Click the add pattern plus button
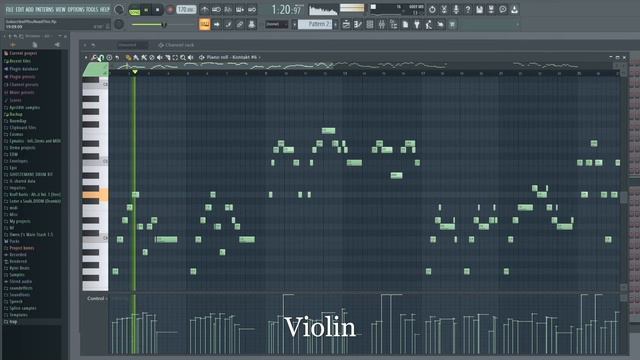Viewport: 640px width, 360px height. (x=336, y=24)
